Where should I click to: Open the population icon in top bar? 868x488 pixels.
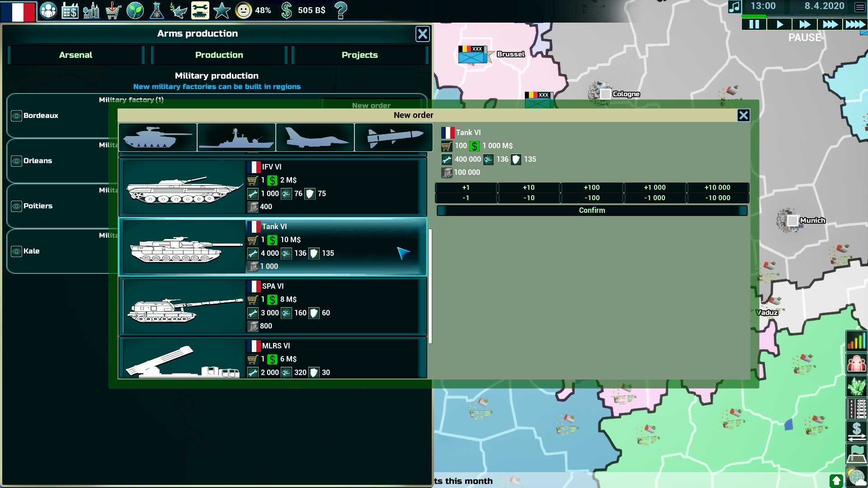point(48,10)
